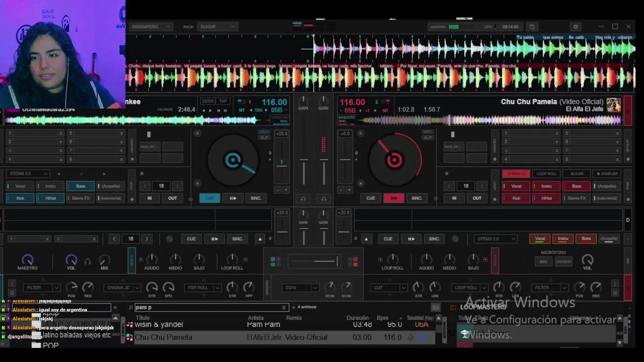The height and width of the screenshot is (362, 644).
Task: Double the right deck loop length
Action: click(482, 186)
